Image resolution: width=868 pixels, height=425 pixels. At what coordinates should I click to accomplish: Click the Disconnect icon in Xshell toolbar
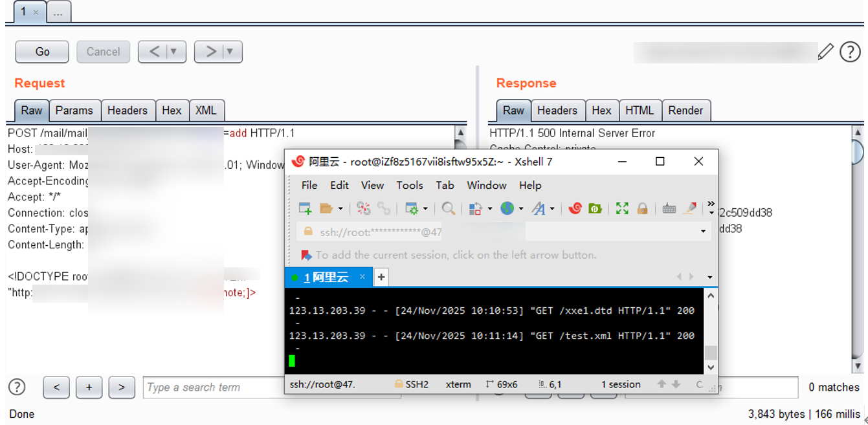(x=384, y=208)
